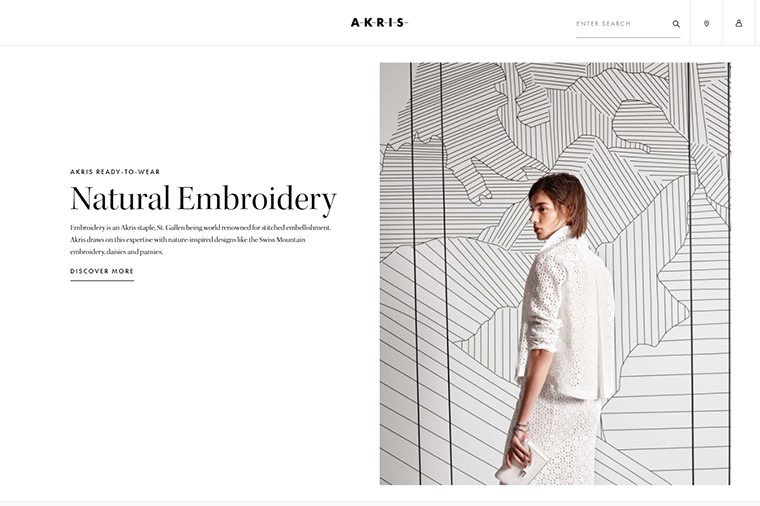Open the store locator pin icon
The height and width of the screenshot is (506, 760).
pyautogui.click(x=706, y=23)
